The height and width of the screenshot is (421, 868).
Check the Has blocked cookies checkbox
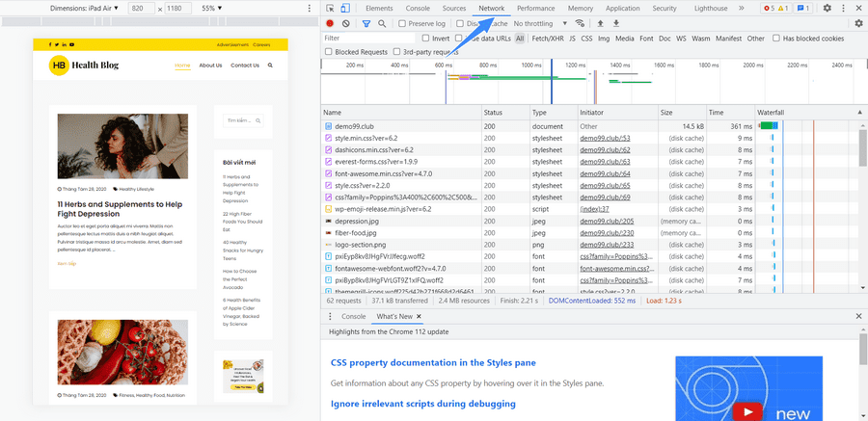click(x=776, y=39)
